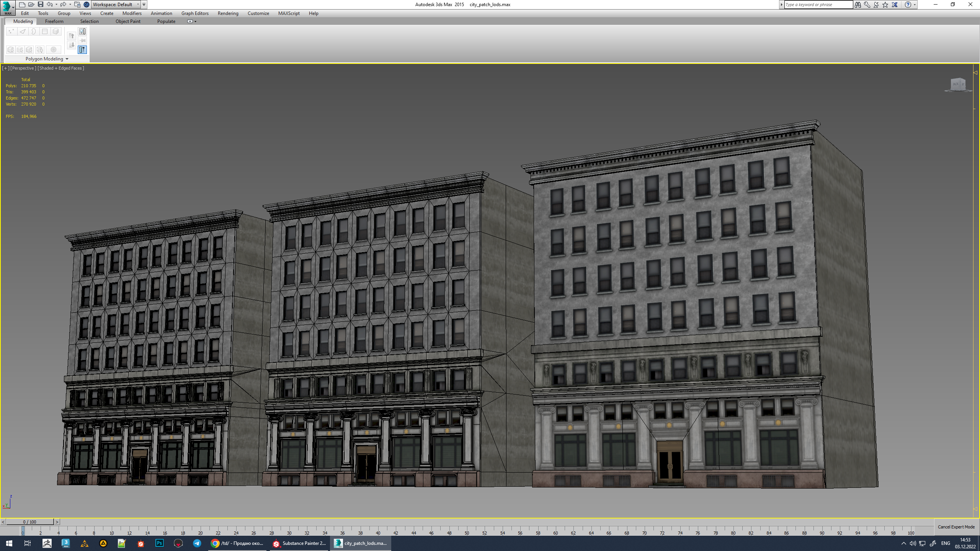This screenshot has width=980, height=551.
Task: Click the New Scene icon
Action: [22, 5]
